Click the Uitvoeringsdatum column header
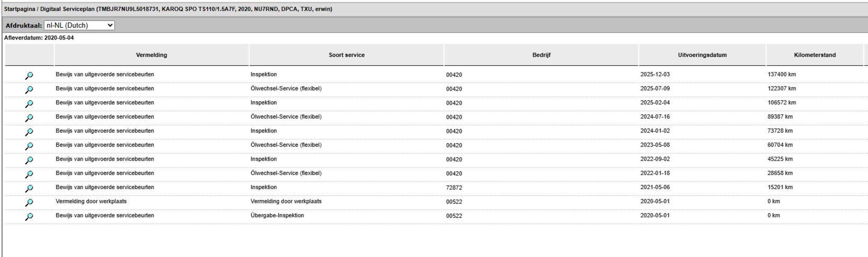This screenshot has height=257, width=868. 702,55
